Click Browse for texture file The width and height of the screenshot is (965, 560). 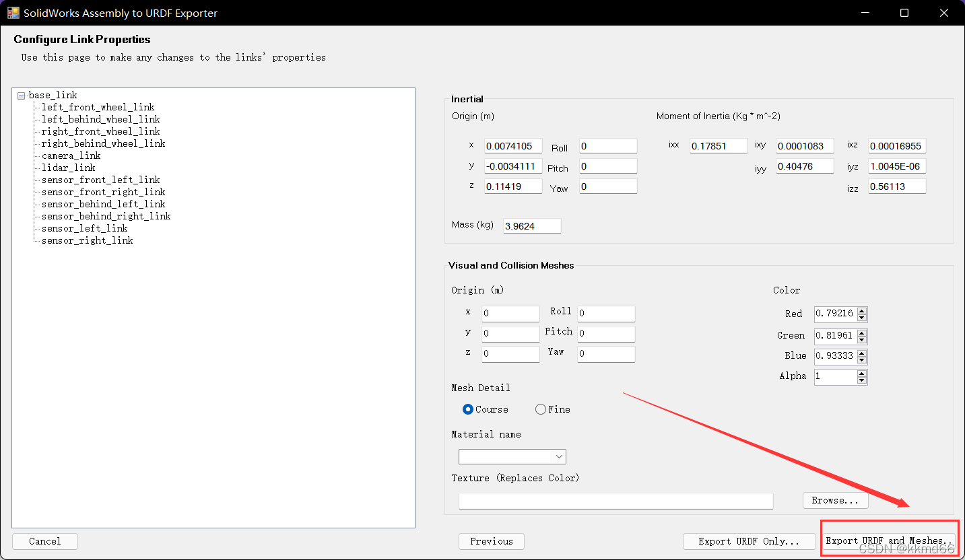(835, 500)
